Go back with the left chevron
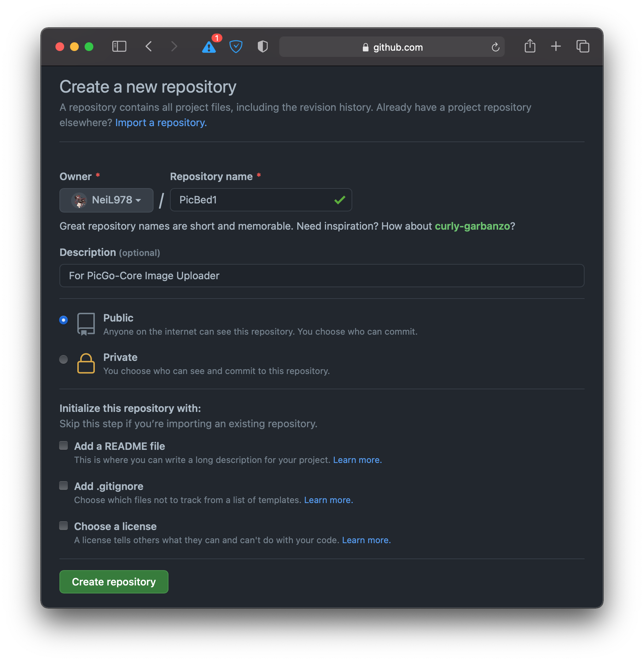Screen dimensions: 644x662 point(148,46)
